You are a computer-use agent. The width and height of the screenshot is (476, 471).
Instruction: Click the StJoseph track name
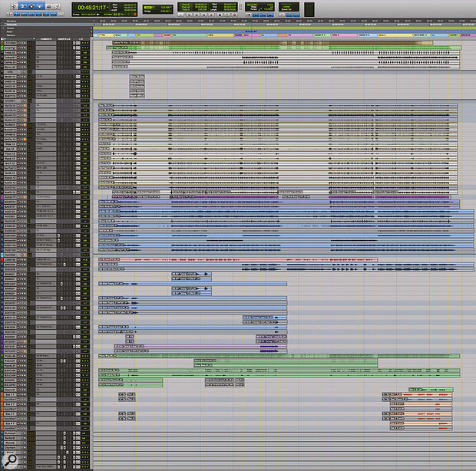(10, 433)
